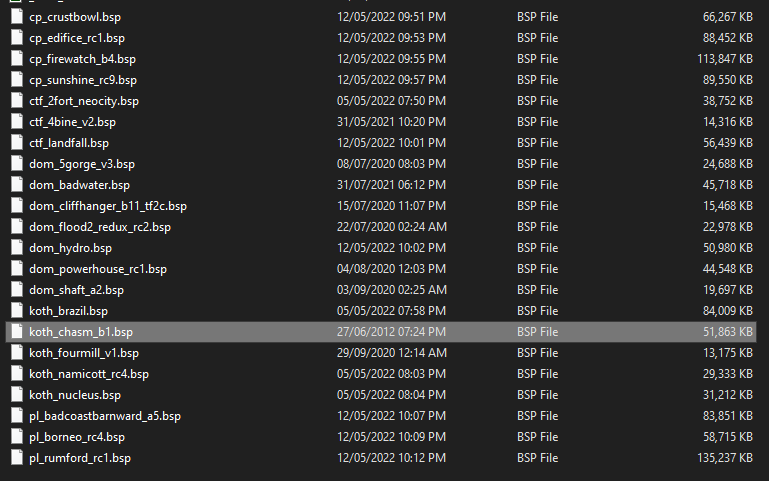769x481 pixels.
Task: Click the file icon beside ctf_2fort_neocity.bsp
Action: (x=17, y=101)
